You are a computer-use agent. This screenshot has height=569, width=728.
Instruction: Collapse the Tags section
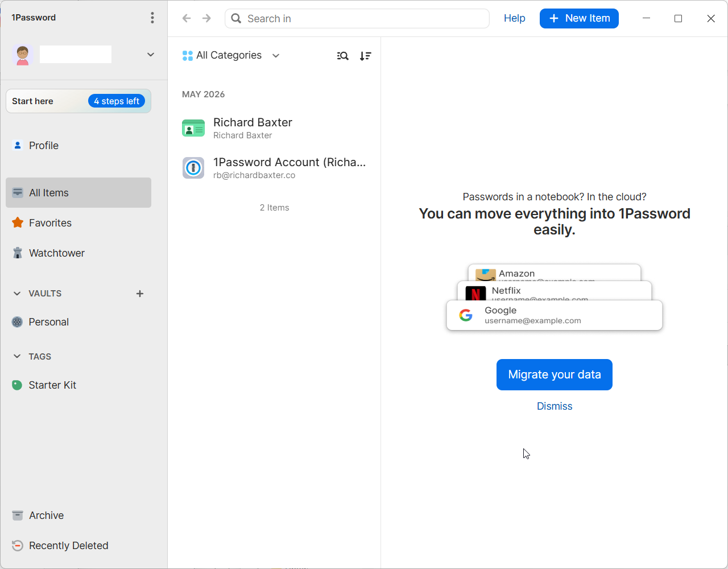pyautogui.click(x=17, y=357)
